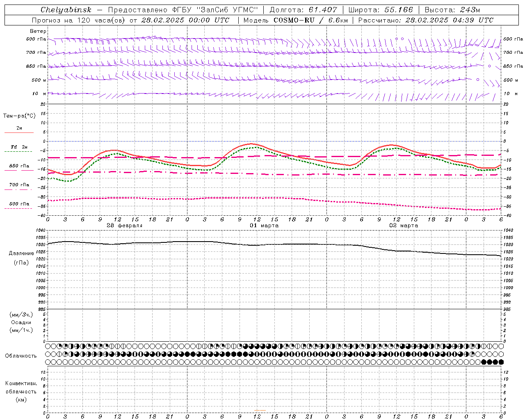Click the orange convective cloud marker

coord(260,410)
